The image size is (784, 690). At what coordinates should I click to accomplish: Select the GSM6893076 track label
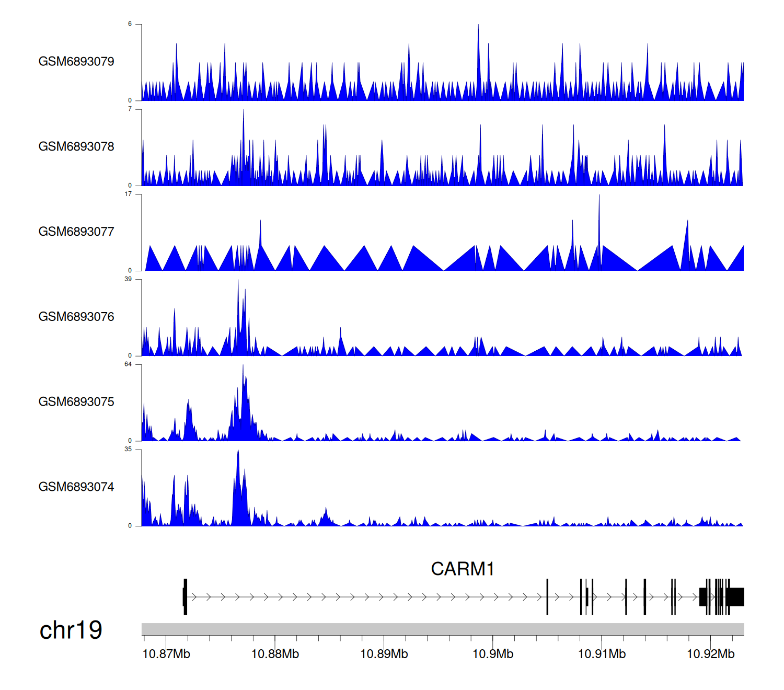pos(76,317)
